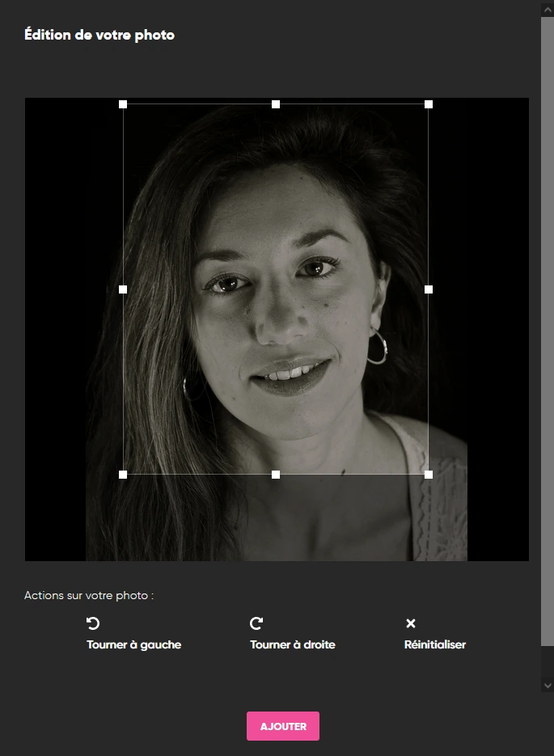
Task: Select the Tourner à gauche label
Action: pyautogui.click(x=134, y=644)
